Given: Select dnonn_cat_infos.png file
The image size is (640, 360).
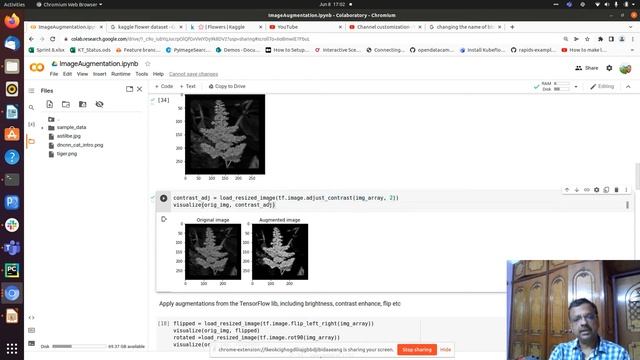Looking at the screenshot, I should pyautogui.click(x=80, y=145).
